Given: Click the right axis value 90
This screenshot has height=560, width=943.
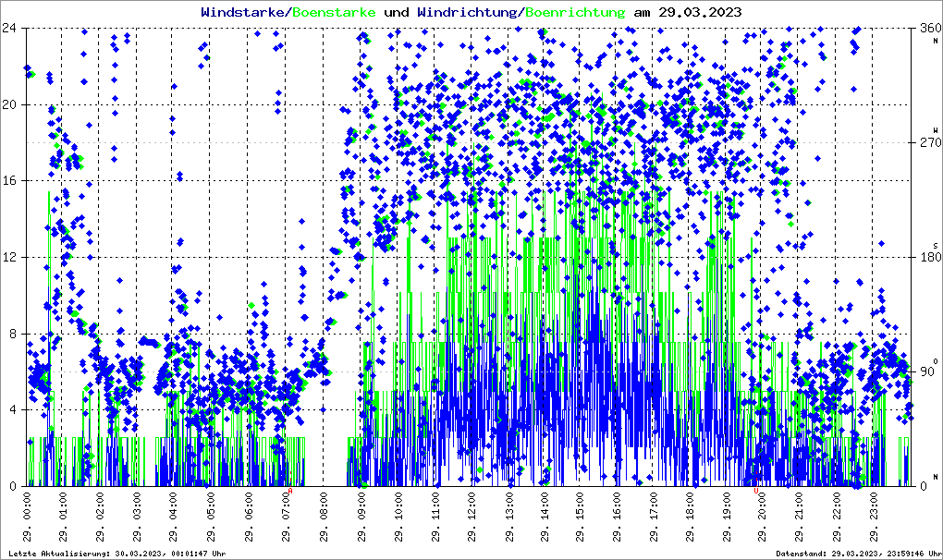Looking at the screenshot, I should 926,371.
